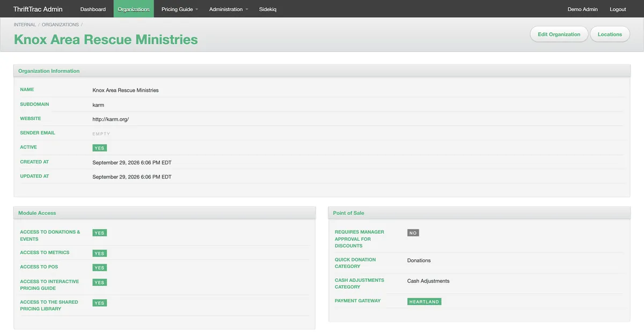Image resolution: width=644 pixels, height=335 pixels.
Task: Click the ACCESS TO POS label
Action: point(39,267)
